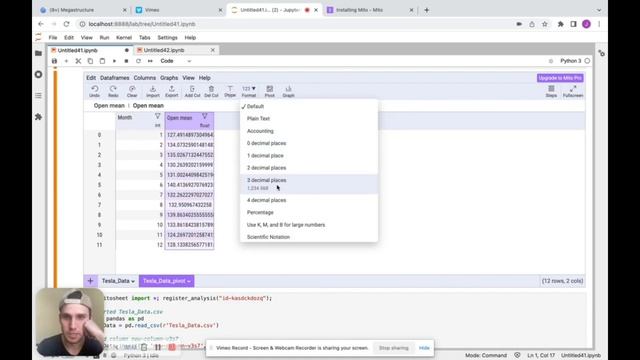
Task: Choose Accounting format option
Action: click(x=309, y=131)
